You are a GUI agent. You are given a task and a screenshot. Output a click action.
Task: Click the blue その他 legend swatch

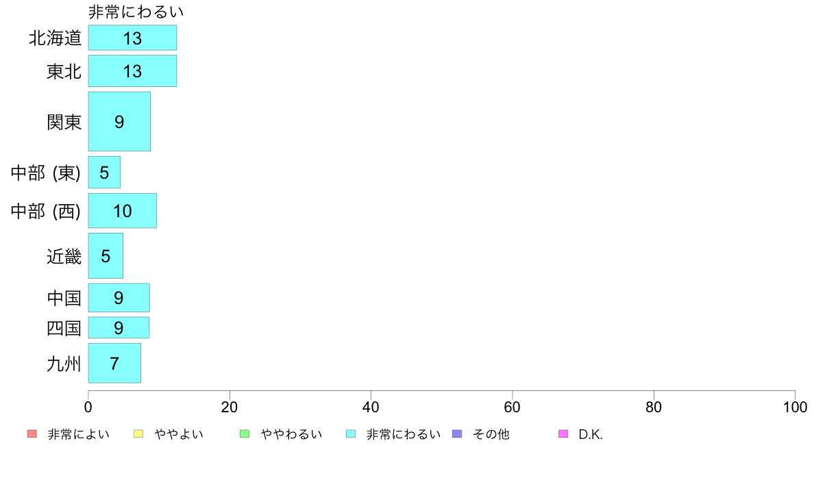point(457,434)
